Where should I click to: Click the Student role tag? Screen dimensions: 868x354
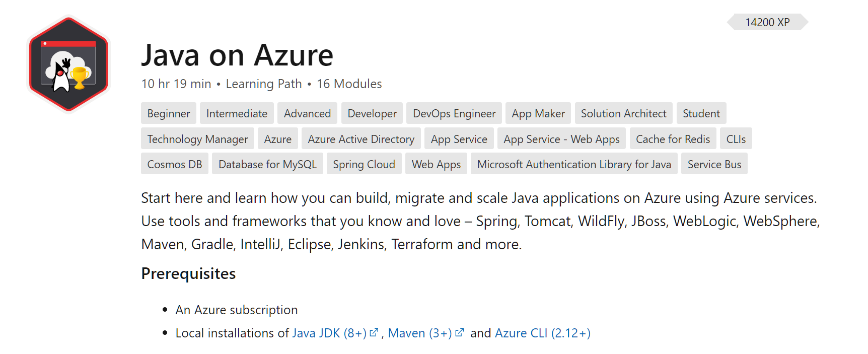click(701, 113)
